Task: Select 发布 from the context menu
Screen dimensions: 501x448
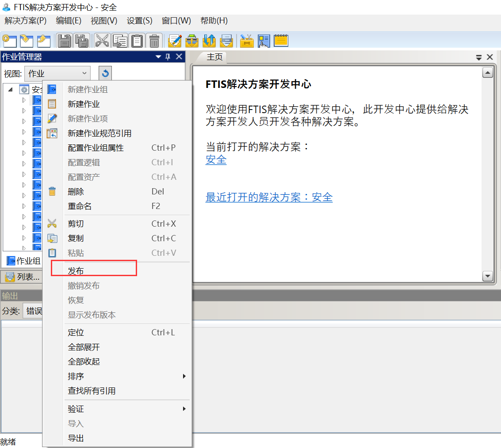Action: coord(76,271)
